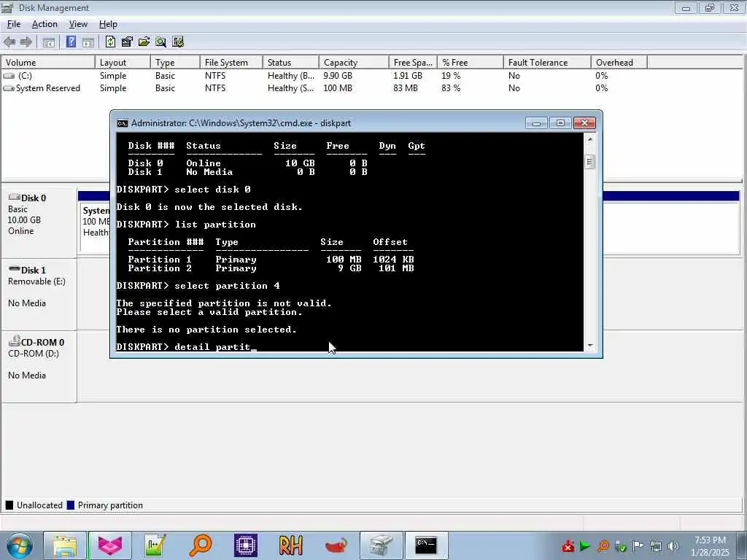Click the volume speaker tray icon
Viewport: 747px width, 560px height.
point(673,546)
